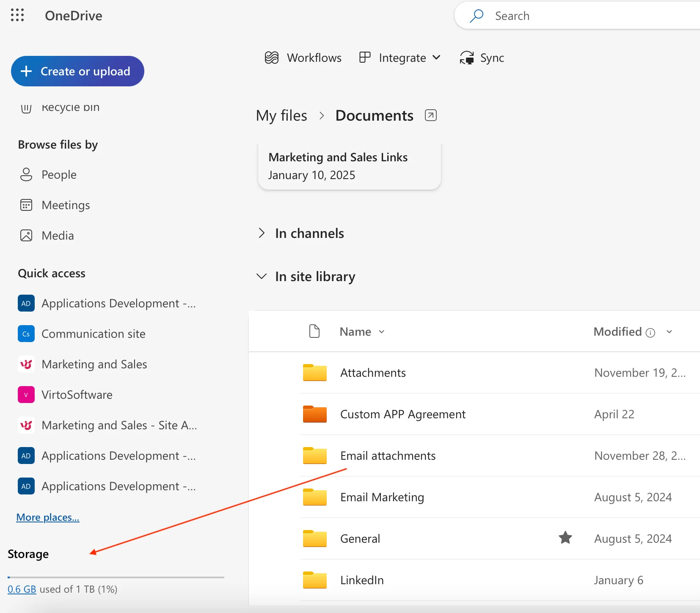
Task: Click the search magnifier icon
Action: 477,16
